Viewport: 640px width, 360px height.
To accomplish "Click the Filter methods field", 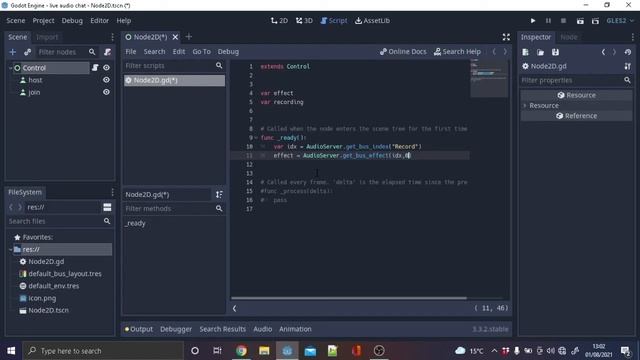I will [x=174, y=209].
